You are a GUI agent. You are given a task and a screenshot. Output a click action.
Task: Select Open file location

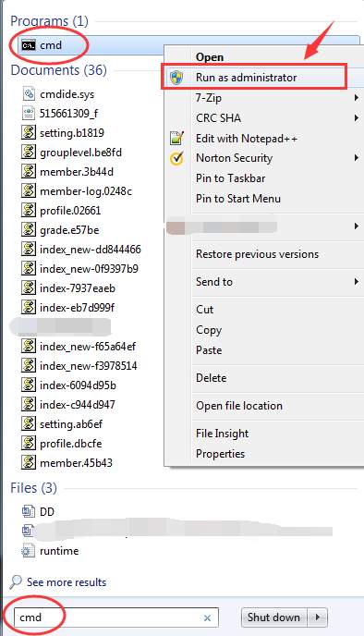click(x=239, y=406)
